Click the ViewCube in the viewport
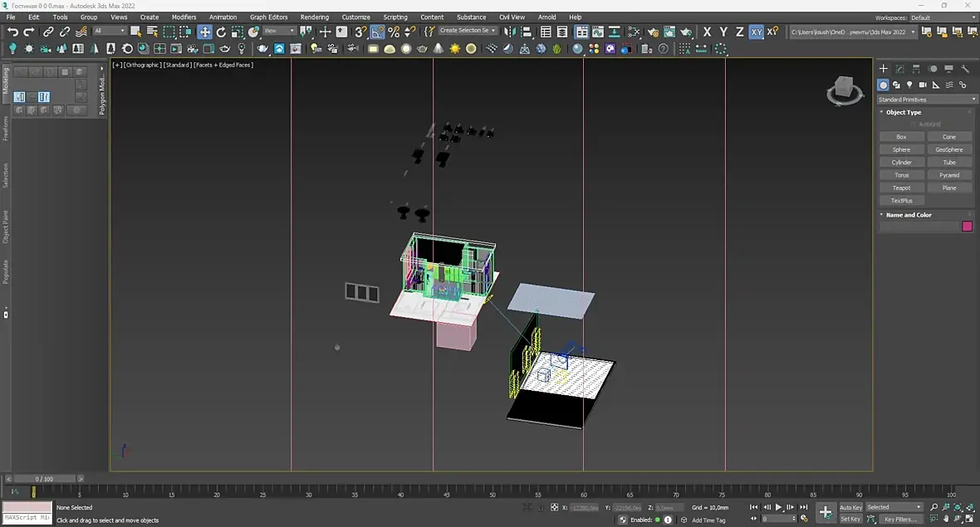Viewport: 980px width, 527px height. [845, 88]
